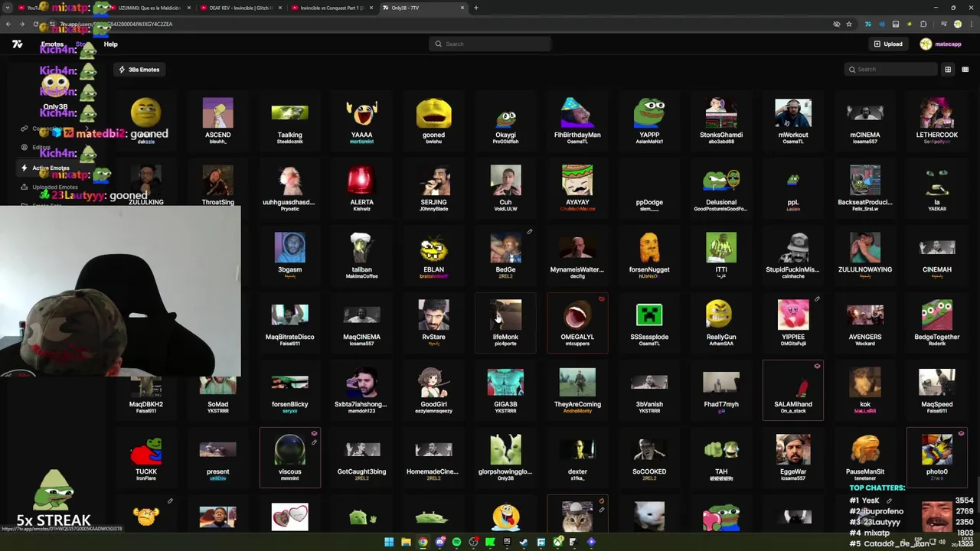Open the GoodGirl emote
Viewport: 980px width, 551px height.
pyautogui.click(x=433, y=390)
